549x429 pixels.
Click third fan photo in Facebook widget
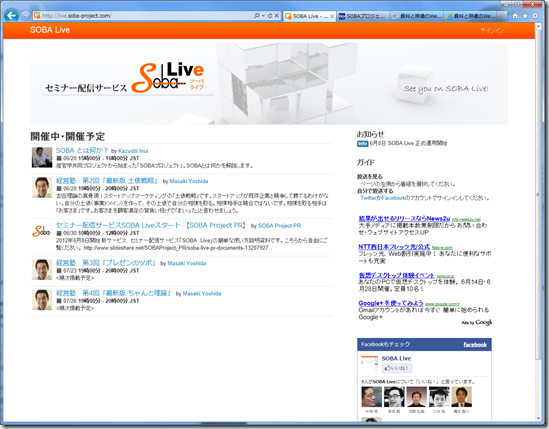[416, 397]
